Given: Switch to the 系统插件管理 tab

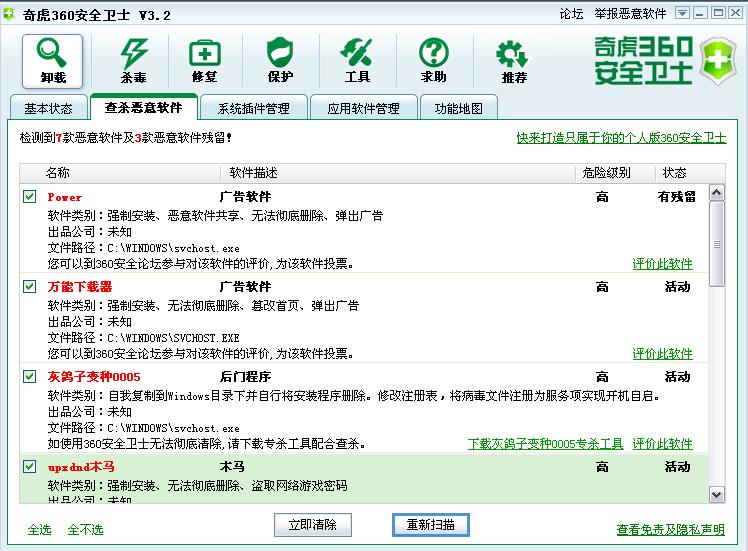Looking at the screenshot, I should (254, 108).
